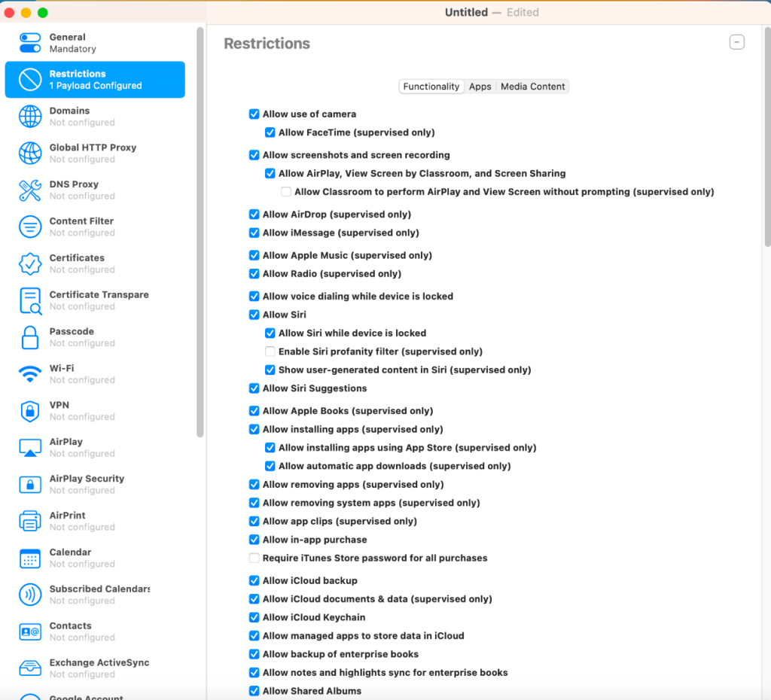The image size is (771, 700).
Task: Open the Wi-Fi payload icon
Action: (30, 374)
